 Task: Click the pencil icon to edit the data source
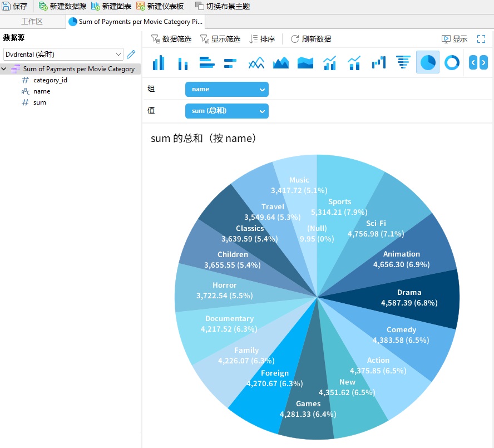click(x=132, y=56)
